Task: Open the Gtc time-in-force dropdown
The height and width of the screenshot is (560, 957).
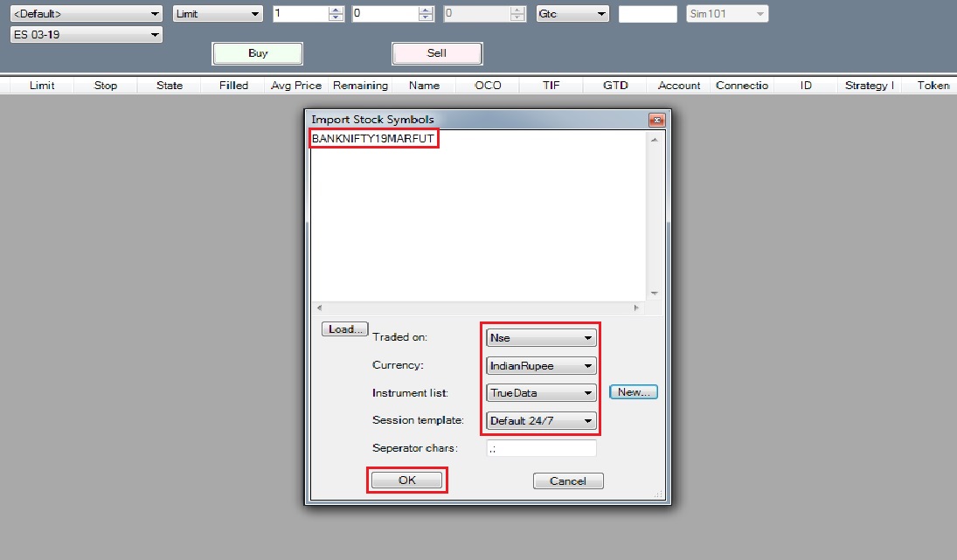Action: click(572, 13)
